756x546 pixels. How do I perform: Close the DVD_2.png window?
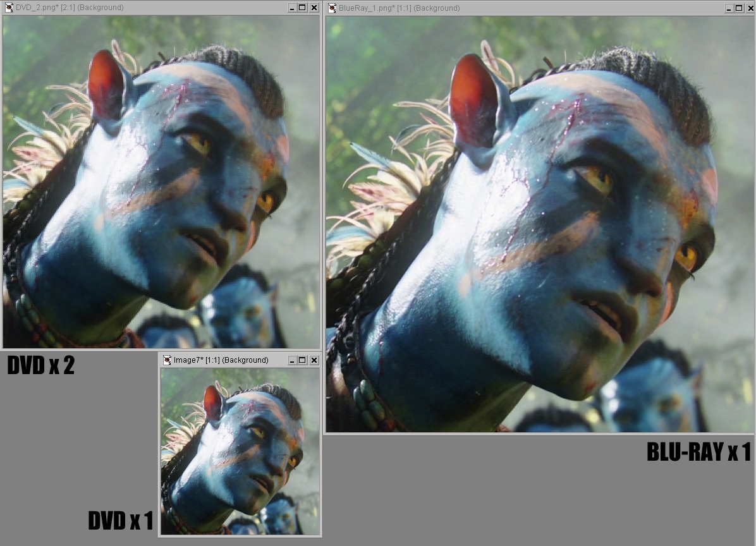[x=314, y=8]
